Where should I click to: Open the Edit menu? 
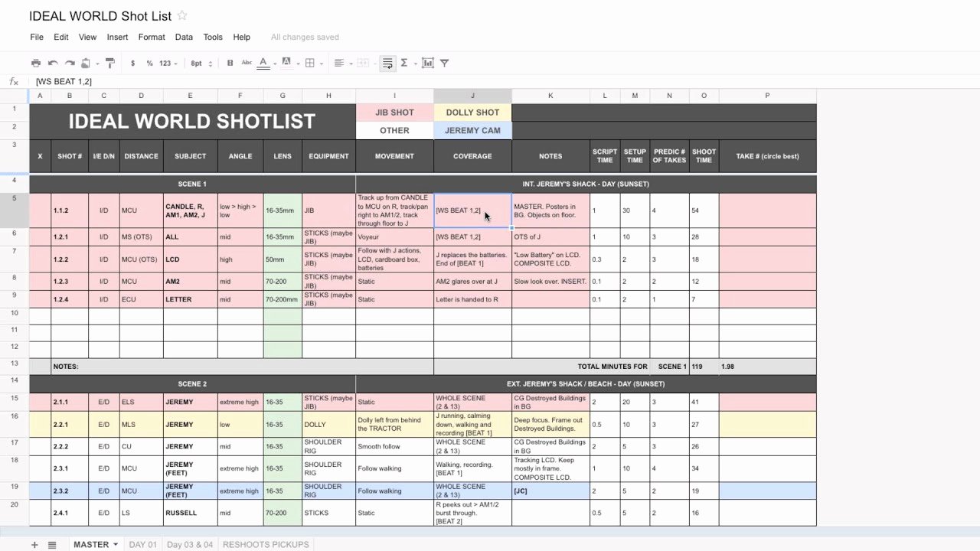click(61, 37)
